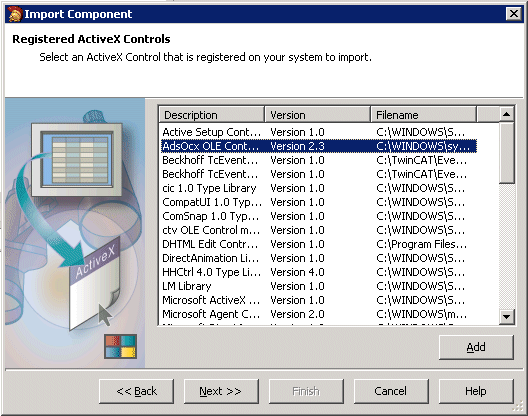The image size is (528, 416).
Task: Cancel the Import Component wizard
Action: [x=391, y=391]
